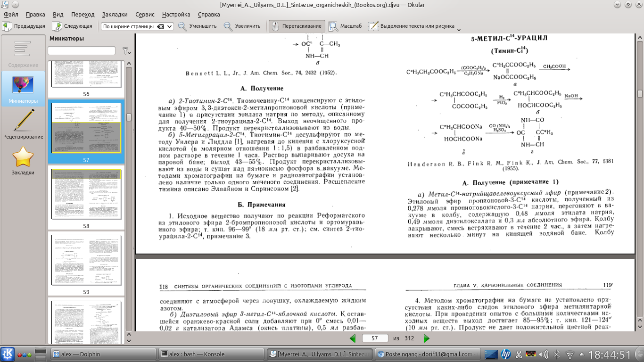
Task: Click the system tray volume icon
Action: pos(544,354)
